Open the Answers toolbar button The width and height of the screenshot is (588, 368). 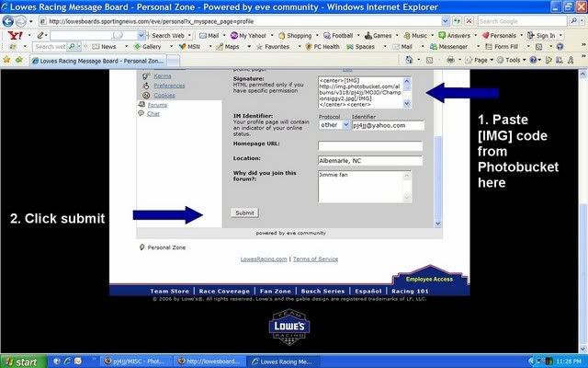(x=454, y=36)
